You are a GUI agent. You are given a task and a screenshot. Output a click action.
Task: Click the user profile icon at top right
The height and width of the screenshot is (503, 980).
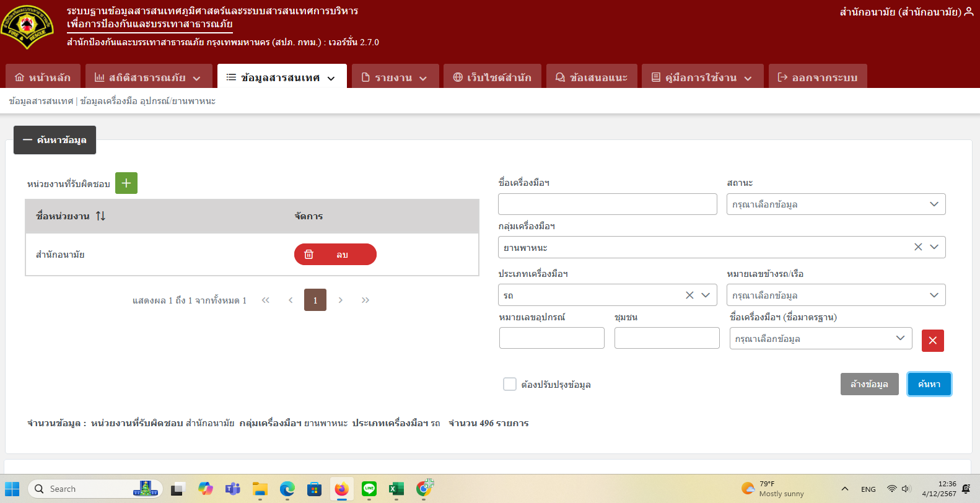pyautogui.click(x=969, y=12)
